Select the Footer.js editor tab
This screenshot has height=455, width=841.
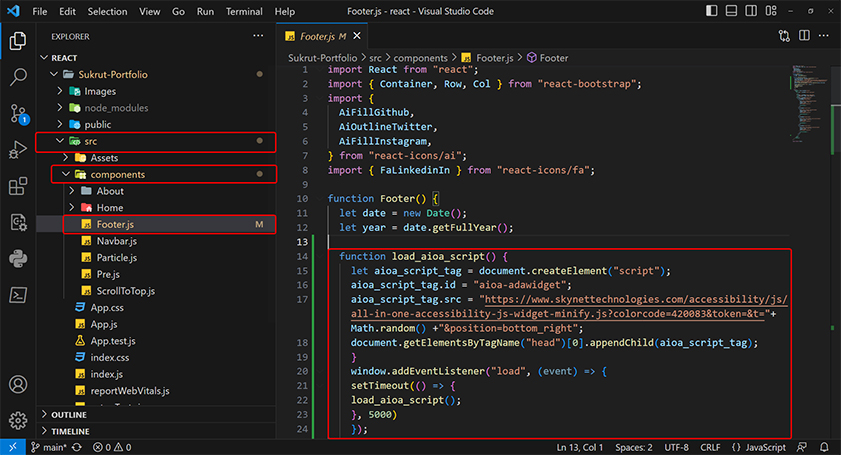[x=322, y=36]
